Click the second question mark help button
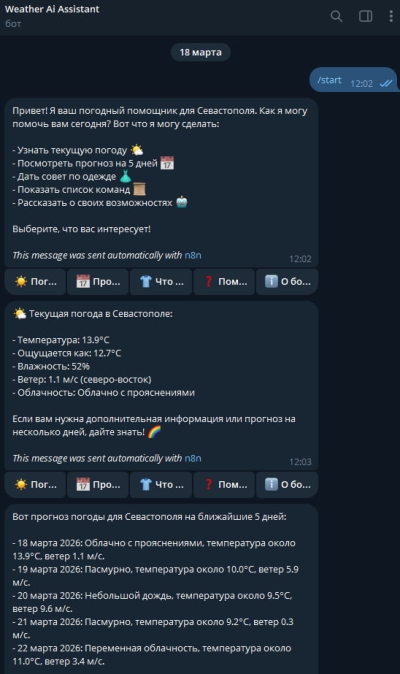 pyautogui.click(x=224, y=484)
